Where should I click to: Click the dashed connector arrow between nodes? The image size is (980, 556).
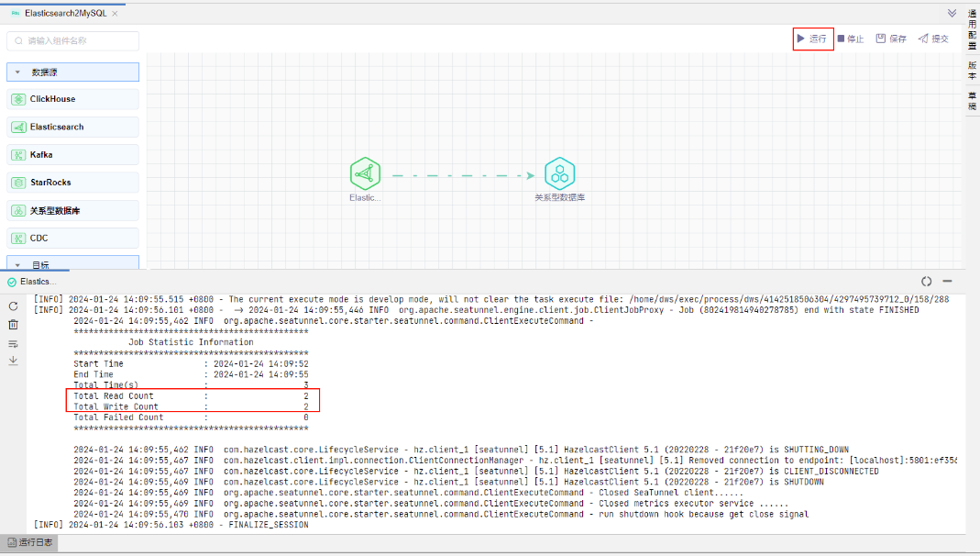coord(463,176)
